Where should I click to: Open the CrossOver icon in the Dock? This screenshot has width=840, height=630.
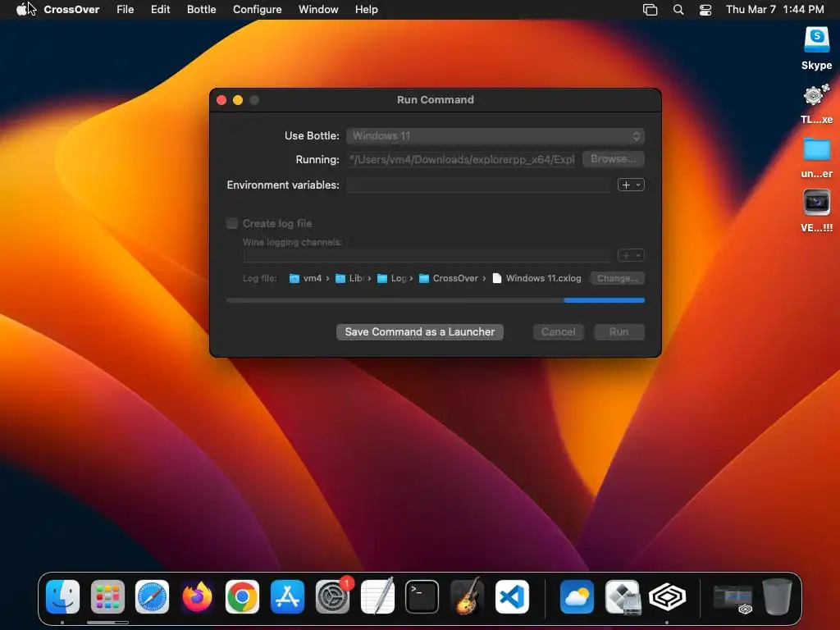pos(668,596)
